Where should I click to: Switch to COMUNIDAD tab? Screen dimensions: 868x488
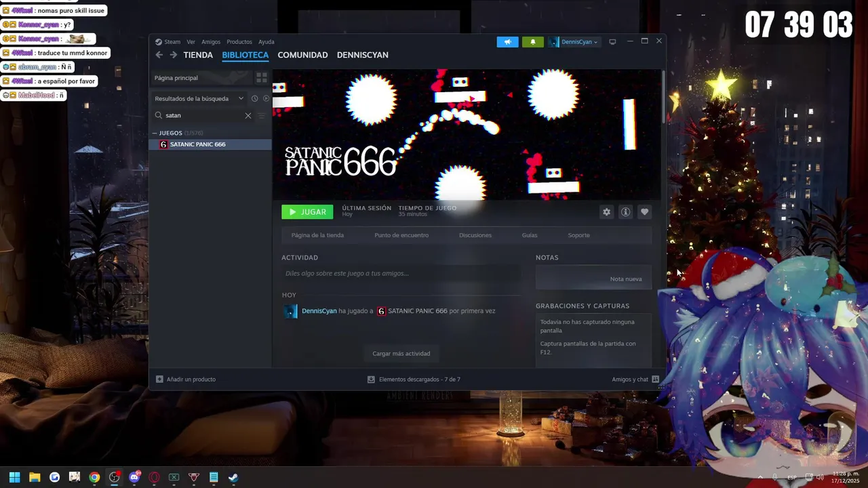pos(302,55)
